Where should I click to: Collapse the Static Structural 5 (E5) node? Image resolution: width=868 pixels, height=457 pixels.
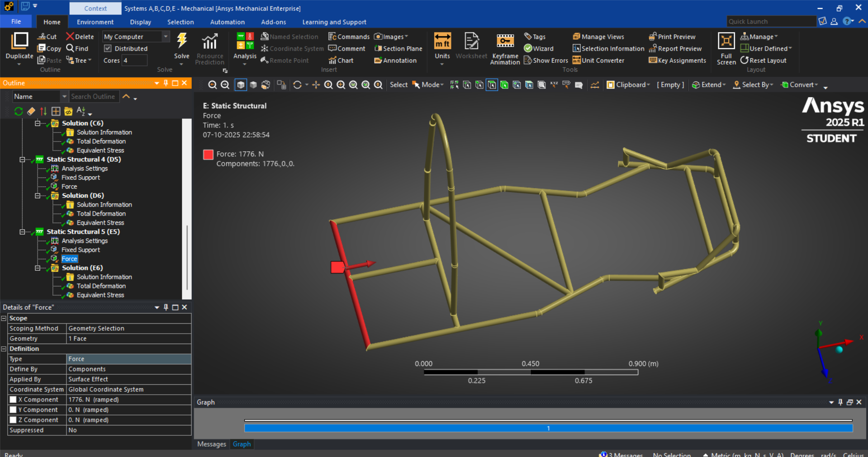pyautogui.click(x=22, y=232)
